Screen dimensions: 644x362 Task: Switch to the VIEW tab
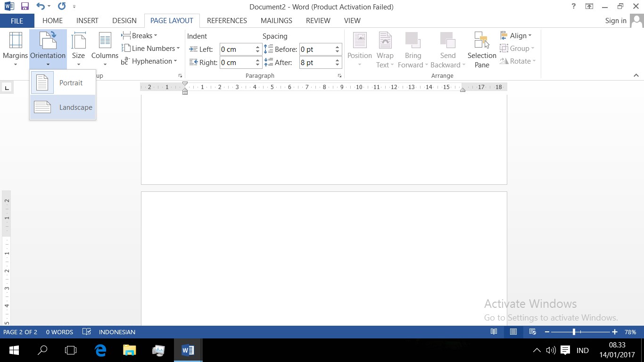pos(352,21)
